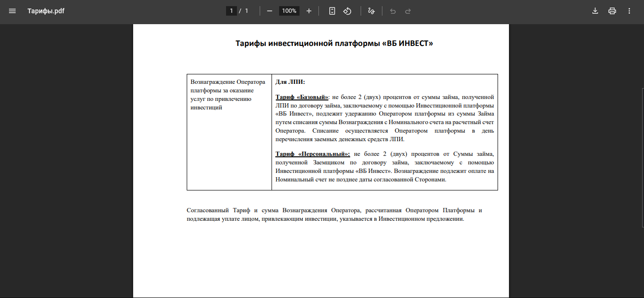The width and height of the screenshot is (644, 298).
Task: Click the underlined Тариф «Персональный» text
Action: [x=313, y=154]
